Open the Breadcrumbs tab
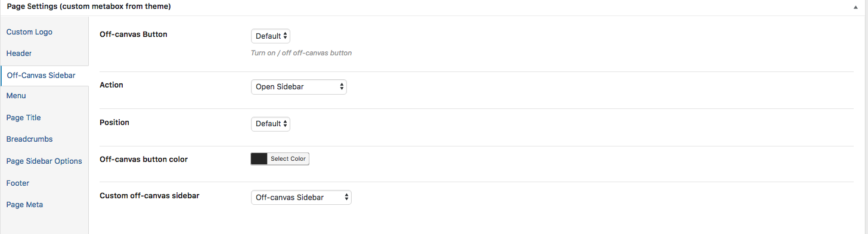 point(29,139)
